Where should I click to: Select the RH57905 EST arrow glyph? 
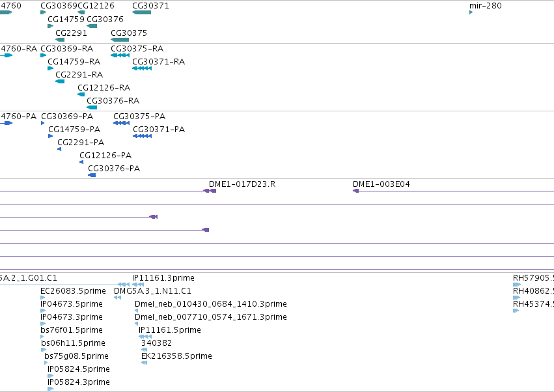click(517, 285)
